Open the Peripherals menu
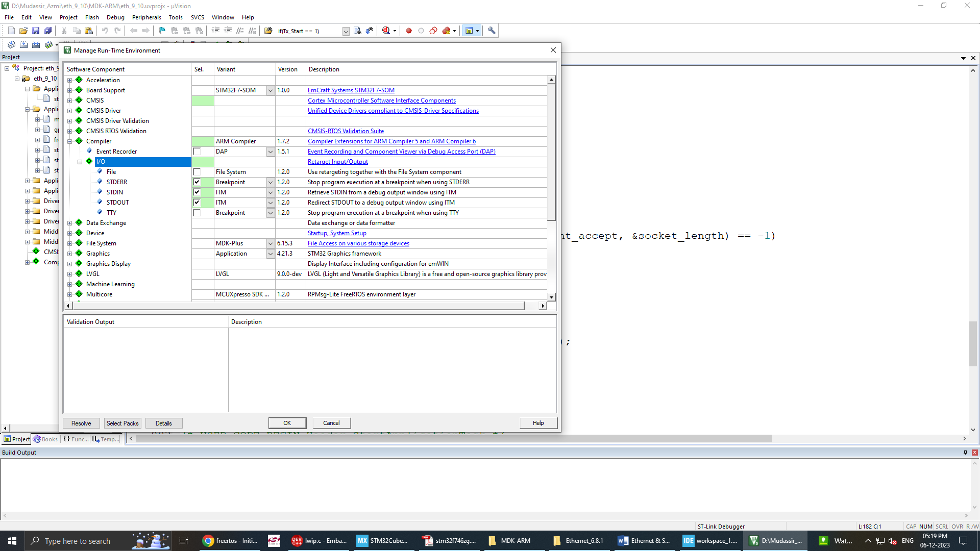The height and width of the screenshot is (551, 980). tap(146, 17)
